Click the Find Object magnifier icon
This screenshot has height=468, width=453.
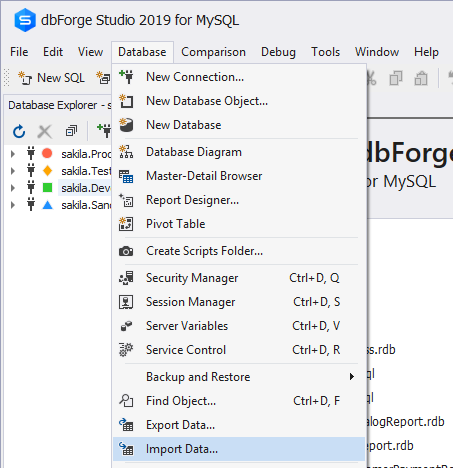(126, 401)
